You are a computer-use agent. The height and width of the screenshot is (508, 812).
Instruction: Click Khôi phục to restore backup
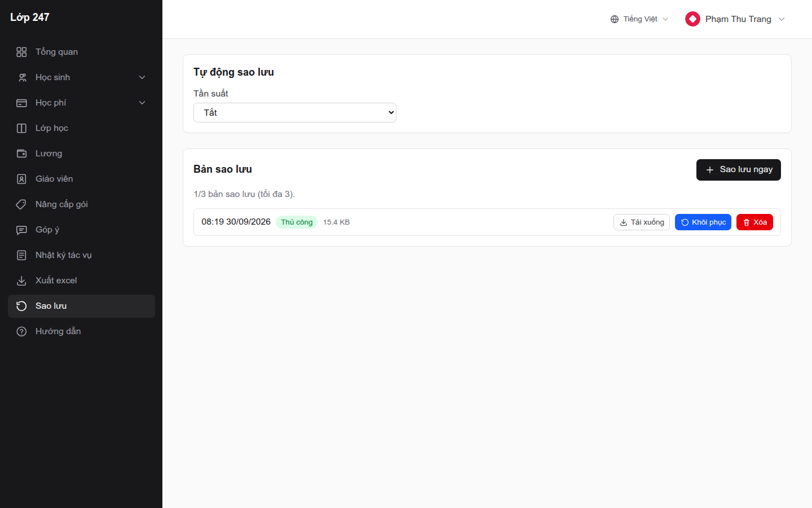[703, 222]
